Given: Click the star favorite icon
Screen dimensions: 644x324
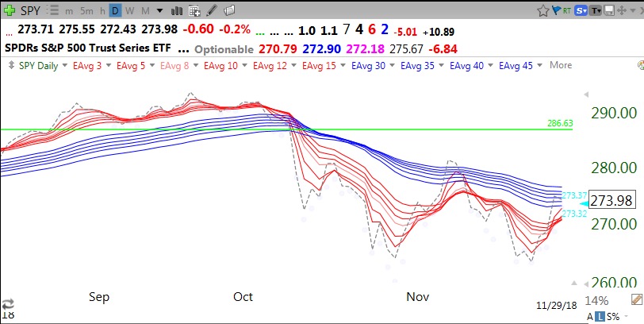Looking at the screenshot, I should [x=543, y=10].
